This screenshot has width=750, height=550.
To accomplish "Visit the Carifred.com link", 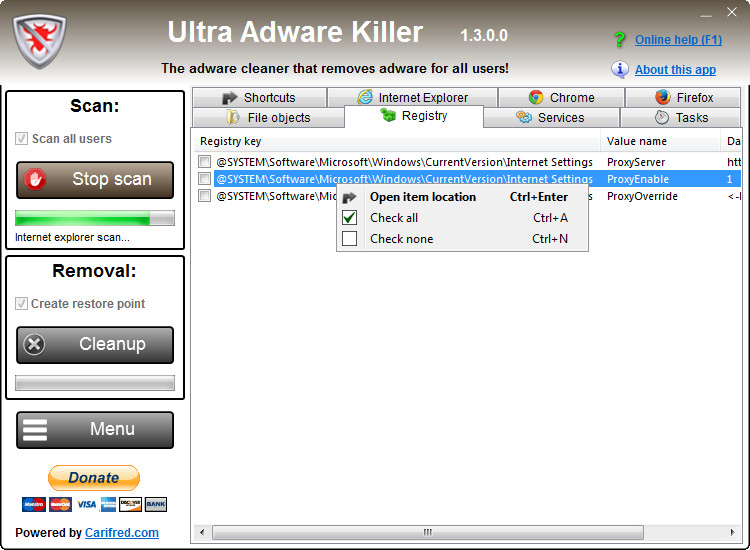I will pyautogui.click(x=122, y=533).
